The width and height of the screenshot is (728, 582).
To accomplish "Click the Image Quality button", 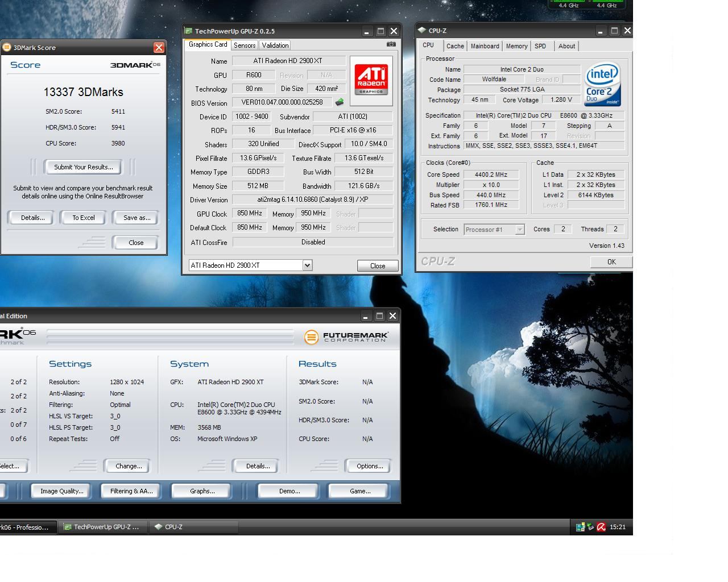I will 61,491.
